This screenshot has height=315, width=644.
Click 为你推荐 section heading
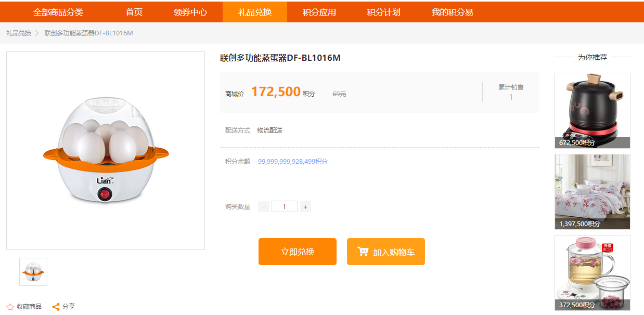[593, 57]
